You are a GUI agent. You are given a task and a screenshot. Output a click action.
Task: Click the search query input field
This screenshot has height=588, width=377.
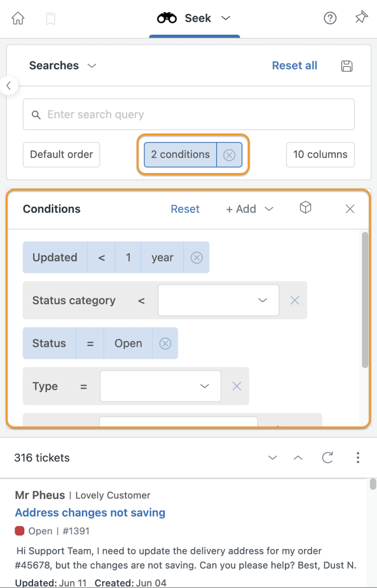[189, 114]
